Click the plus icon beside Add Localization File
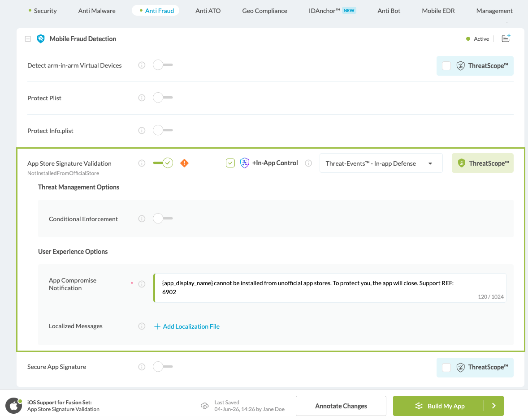This screenshot has height=420, width=528. (x=157, y=326)
